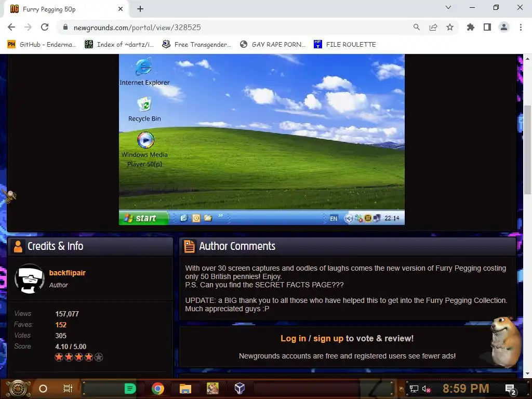Open backflipair author profile link

[67, 273]
